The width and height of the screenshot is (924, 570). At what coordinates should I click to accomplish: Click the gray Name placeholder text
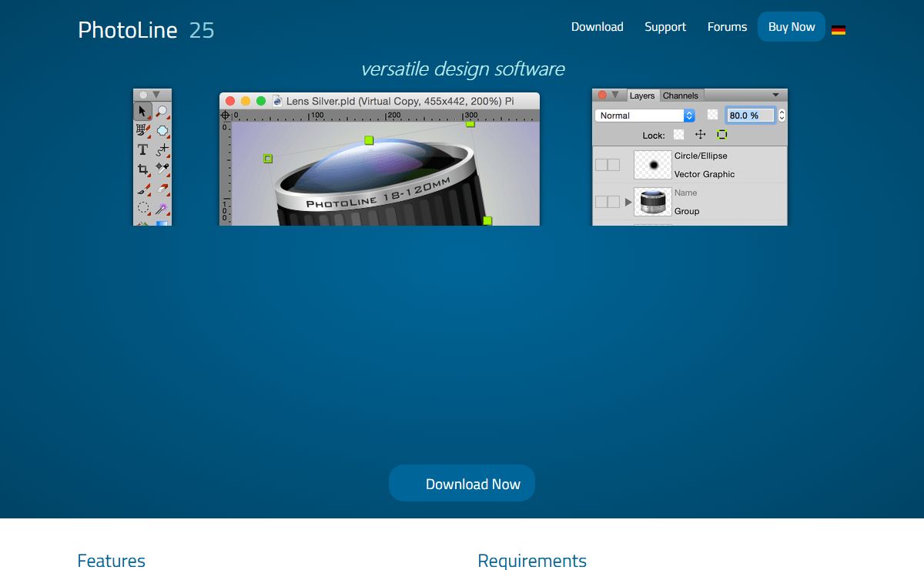tap(685, 193)
